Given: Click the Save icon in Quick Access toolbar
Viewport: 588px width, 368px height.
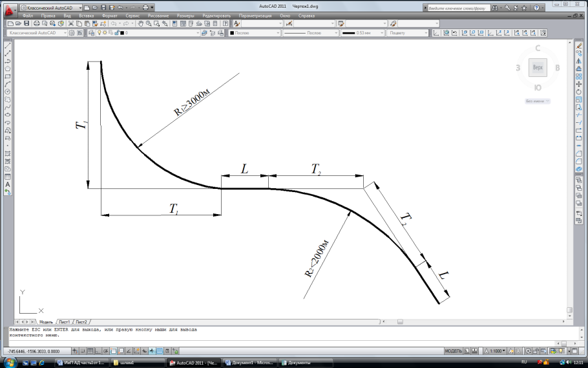Looking at the screenshot, I should (104, 7).
